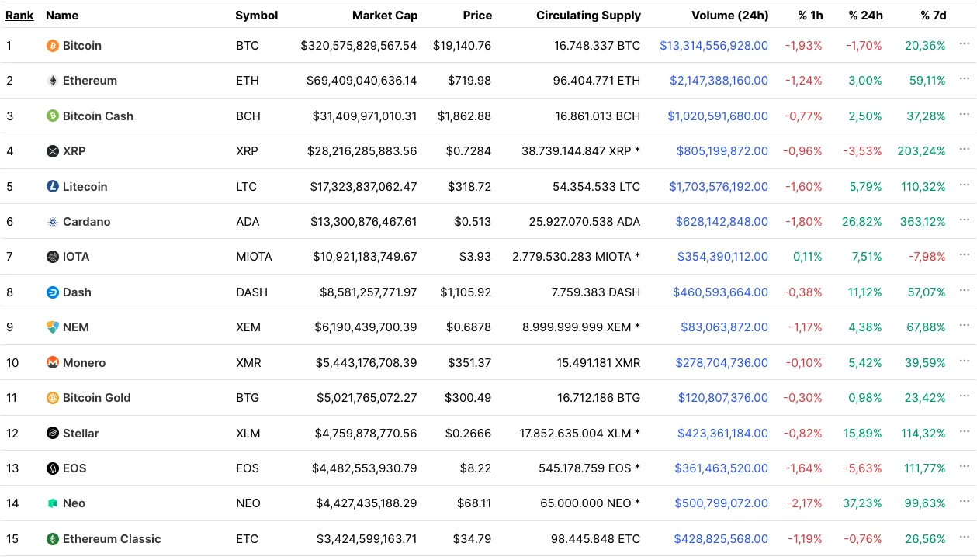Sort the table by Rank column
977x560 pixels.
[19, 16]
